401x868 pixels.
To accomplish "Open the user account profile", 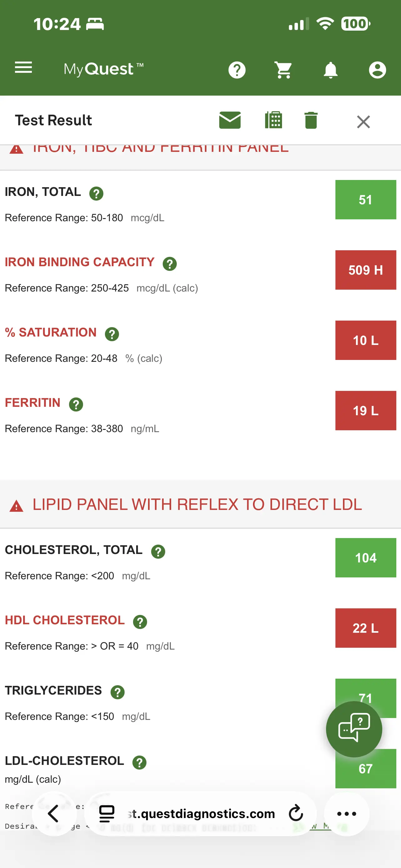I will pyautogui.click(x=377, y=70).
